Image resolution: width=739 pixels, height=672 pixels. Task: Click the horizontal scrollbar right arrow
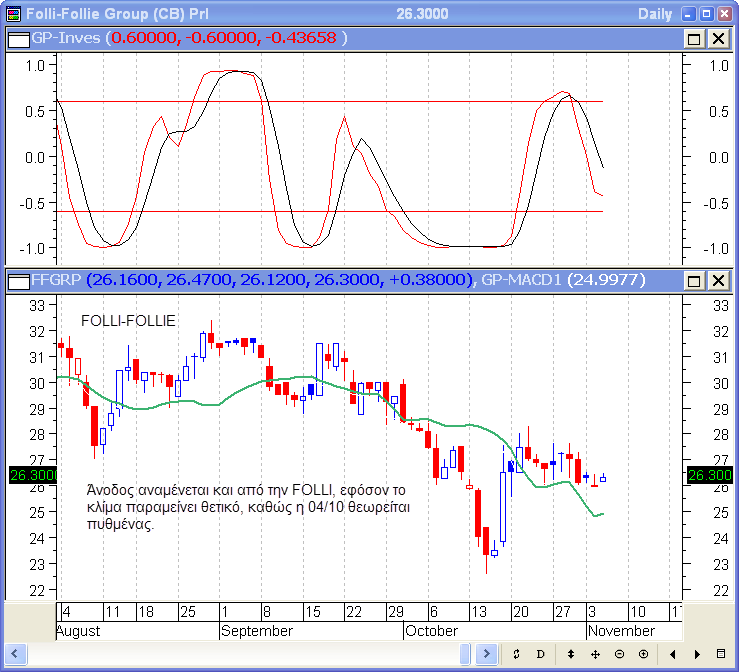pyautogui.click(x=486, y=654)
